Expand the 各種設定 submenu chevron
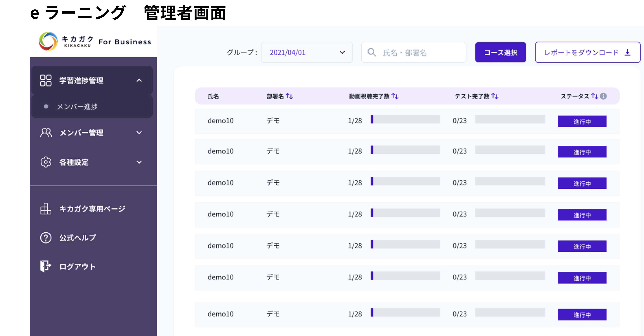Screen dimensions: 644x336 pyautogui.click(x=139, y=162)
